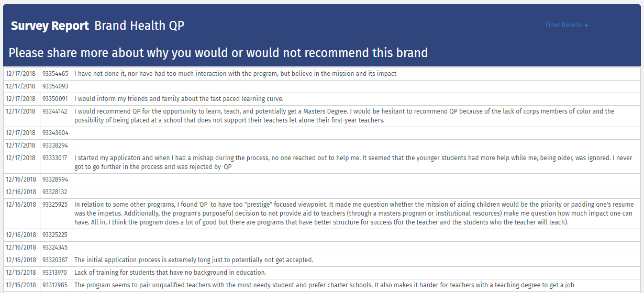Select response ID 93325925

(x=55, y=205)
